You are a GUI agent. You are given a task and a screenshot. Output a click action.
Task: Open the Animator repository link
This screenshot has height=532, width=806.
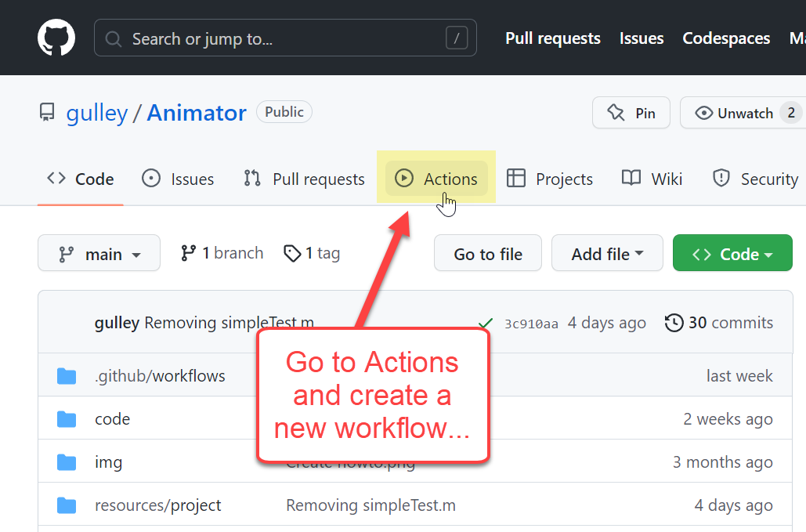[x=197, y=113]
